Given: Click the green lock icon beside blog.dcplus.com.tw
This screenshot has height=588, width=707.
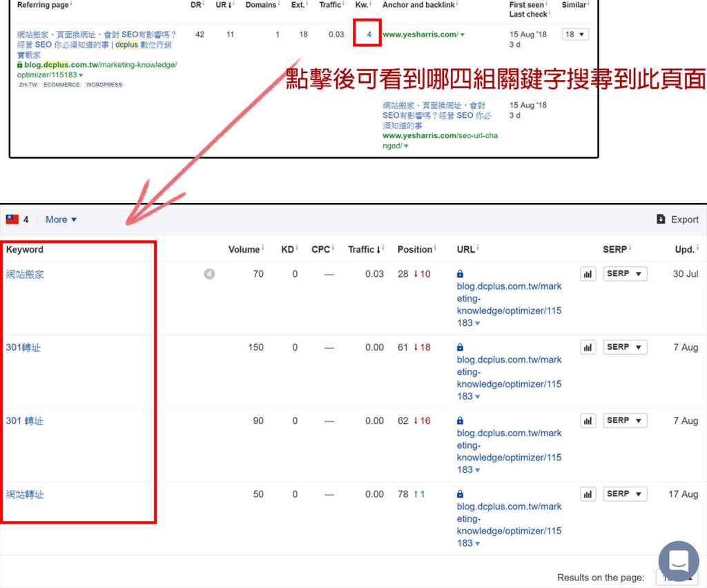Looking at the screenshot, I should point(20,65).
